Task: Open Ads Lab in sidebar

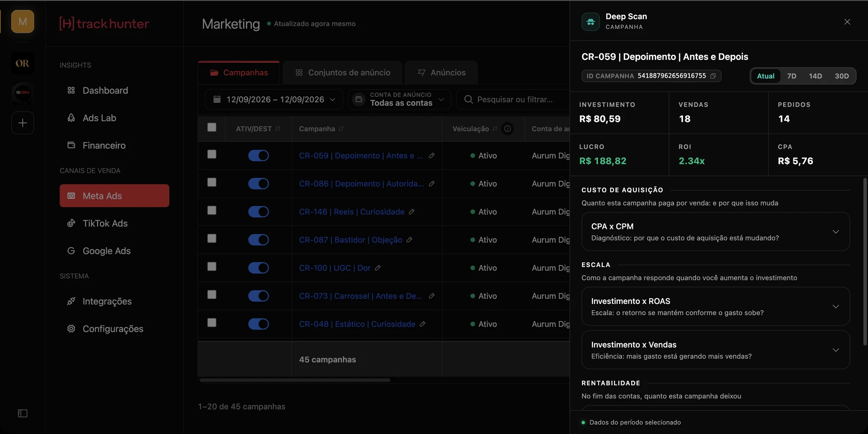Action: click(x=114, y=118)
